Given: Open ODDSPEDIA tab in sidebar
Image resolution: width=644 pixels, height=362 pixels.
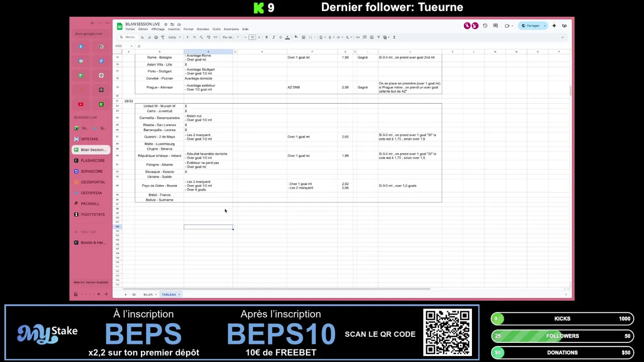Looking at the screenshot, I should (x=90, y=193).
